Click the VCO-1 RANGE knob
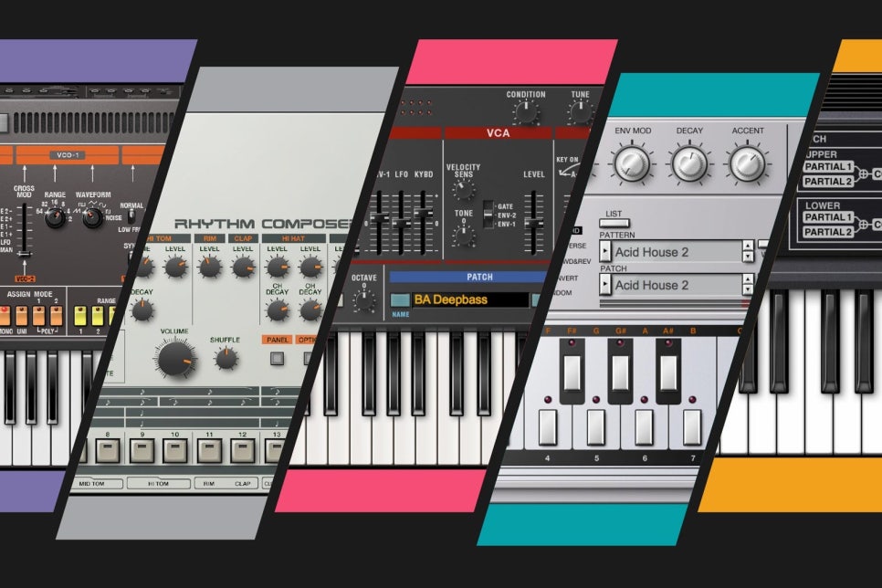The height and width of the screenshot is (588, 882). pyautogui.click(x=55, y=217)
